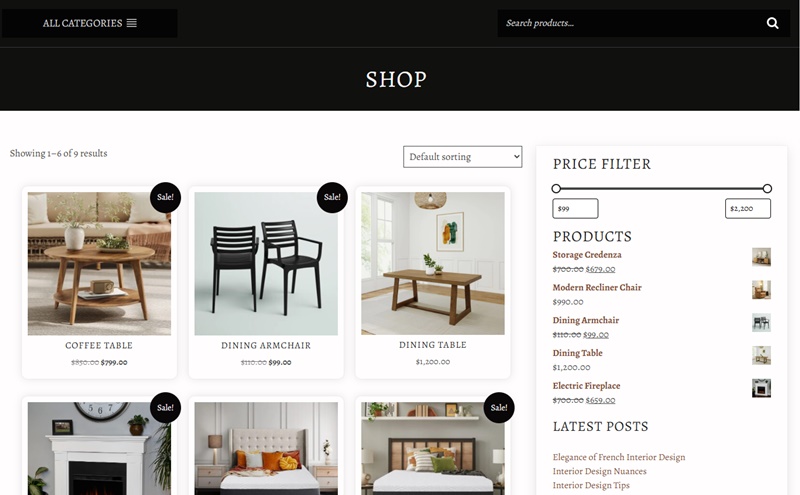Open Modern Recliner Chair sidebar thumbnail
The image size is (800, 495).
[761, 289]
